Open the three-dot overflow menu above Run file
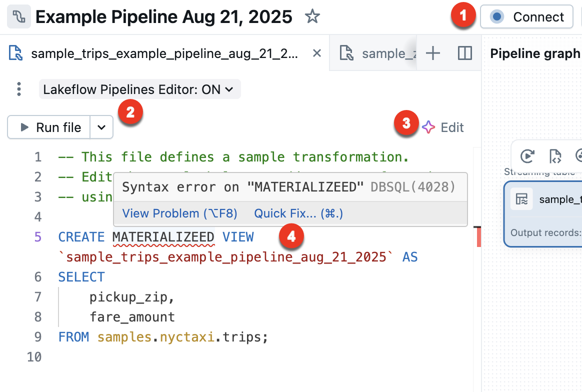Viewport: 582px width, 392px height. coord(18,88)
